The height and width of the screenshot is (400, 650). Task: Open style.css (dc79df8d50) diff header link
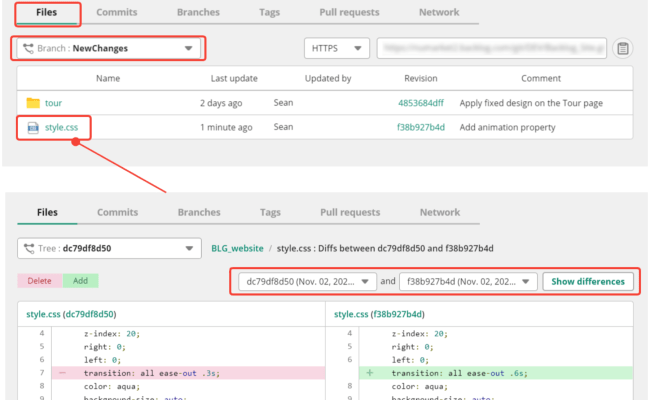pyautogui.click(x=71, y=314)
